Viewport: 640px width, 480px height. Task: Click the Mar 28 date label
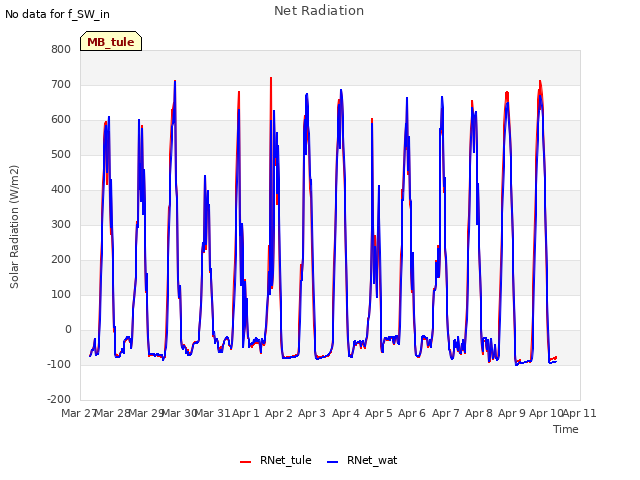(113, 413)
